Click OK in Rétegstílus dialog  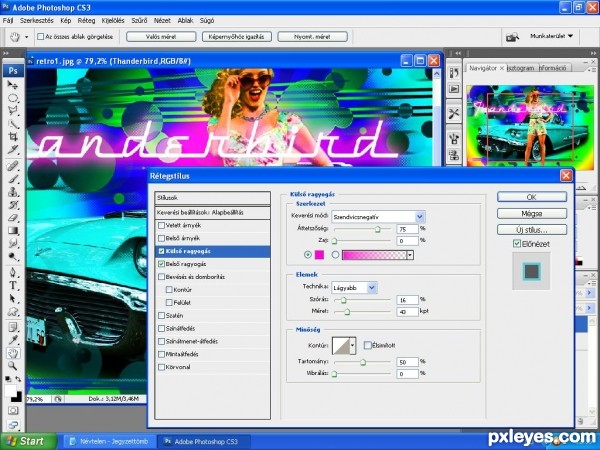[x=532, y=197]
